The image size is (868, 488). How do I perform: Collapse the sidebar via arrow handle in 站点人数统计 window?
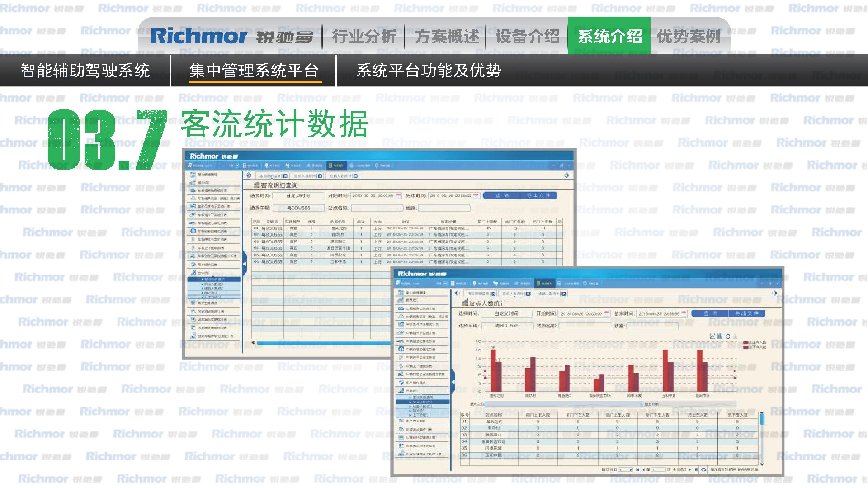(x=453, y=381)
